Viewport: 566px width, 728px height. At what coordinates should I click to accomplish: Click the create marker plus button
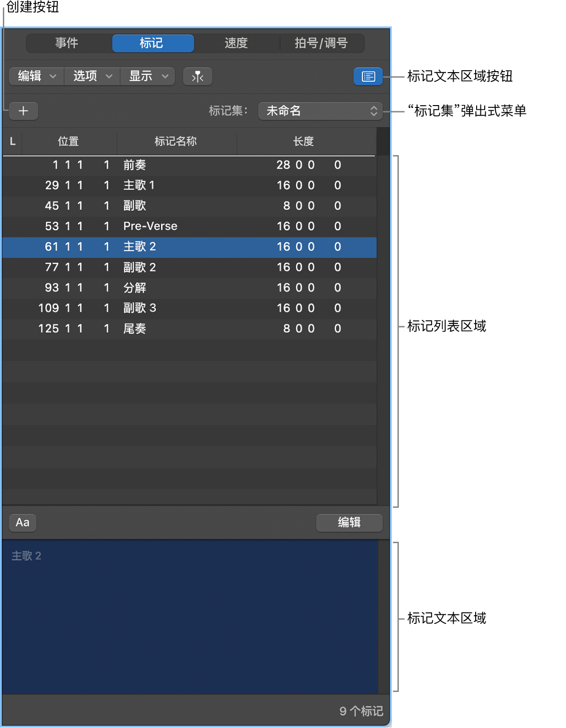click(23, 111)
